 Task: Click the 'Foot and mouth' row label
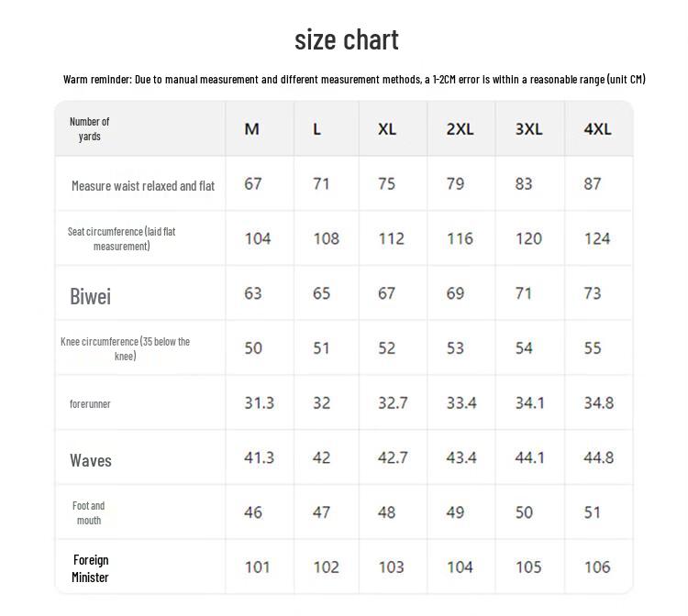point(89,513)
